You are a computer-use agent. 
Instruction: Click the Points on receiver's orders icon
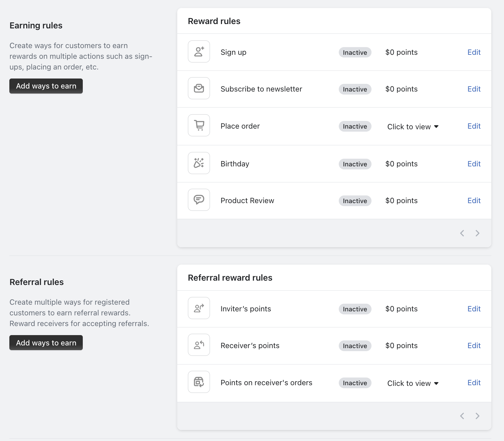coord(199,382)
